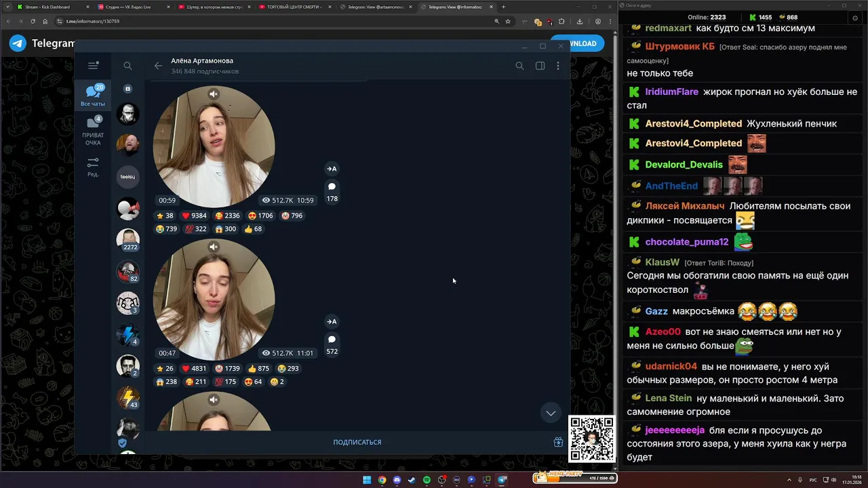
Task: Open the archive icon atop the chat list
Action: [127, 89]
